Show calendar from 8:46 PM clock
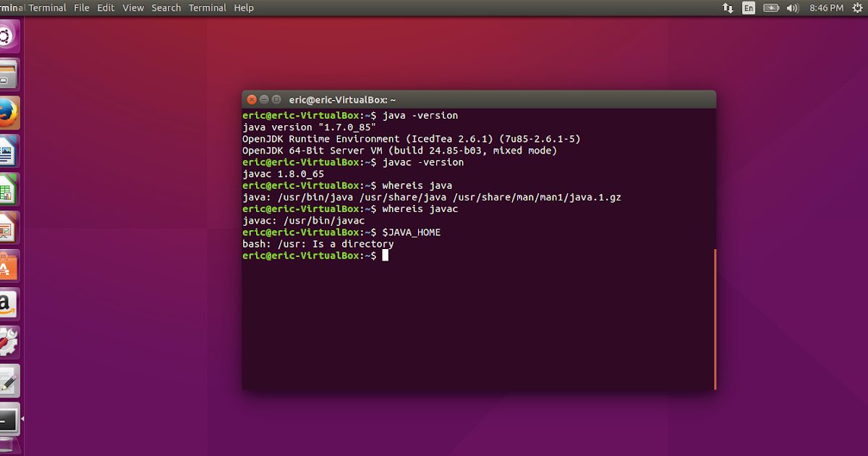 pyautogui.click(x=827, y=8)
